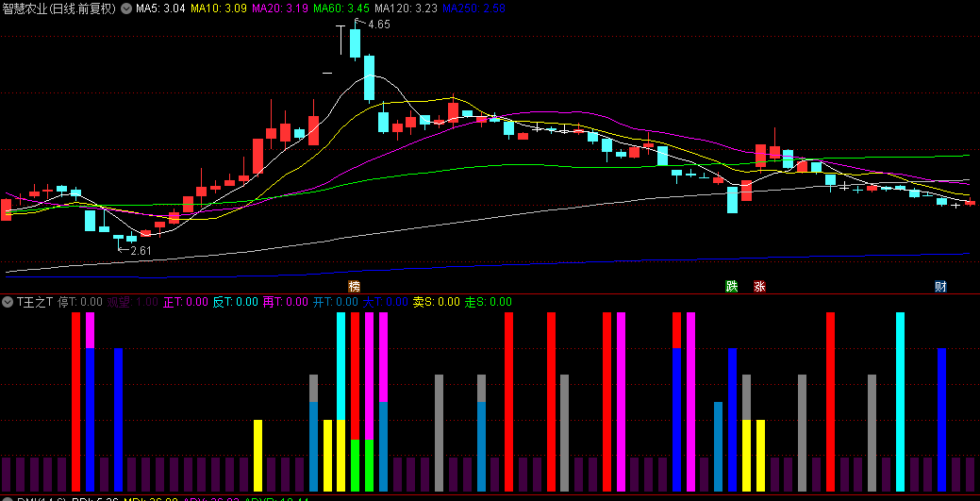This screenshot has height=501, width=980.
Task: Expand the chevron next to T王之T indicator
Action: click(x=8, y=302)
